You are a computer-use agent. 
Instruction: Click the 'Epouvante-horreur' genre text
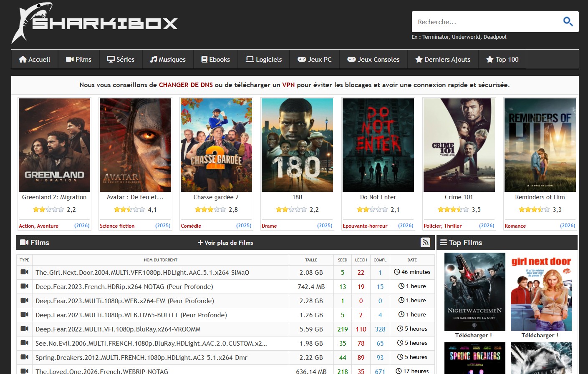click(365, 226)
